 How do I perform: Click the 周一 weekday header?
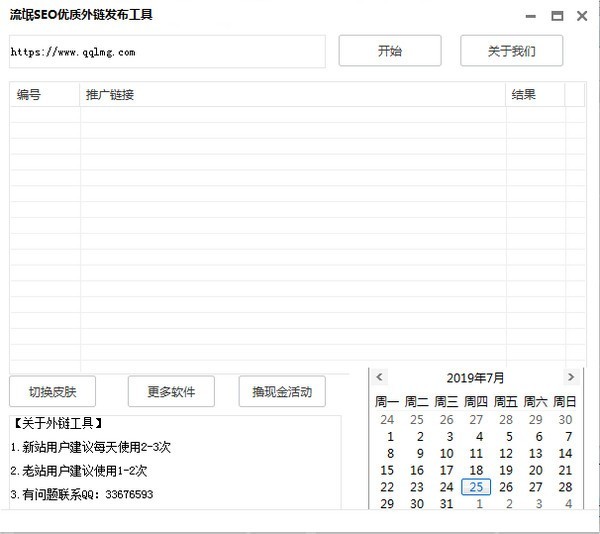[386, 401]
